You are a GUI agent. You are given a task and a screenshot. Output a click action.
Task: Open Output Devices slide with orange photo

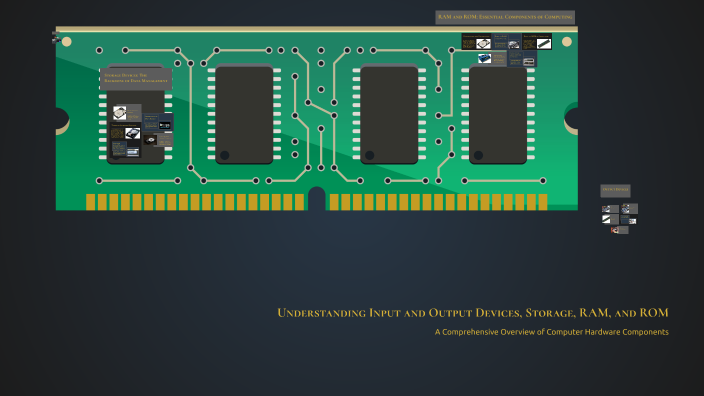[620, 230]
